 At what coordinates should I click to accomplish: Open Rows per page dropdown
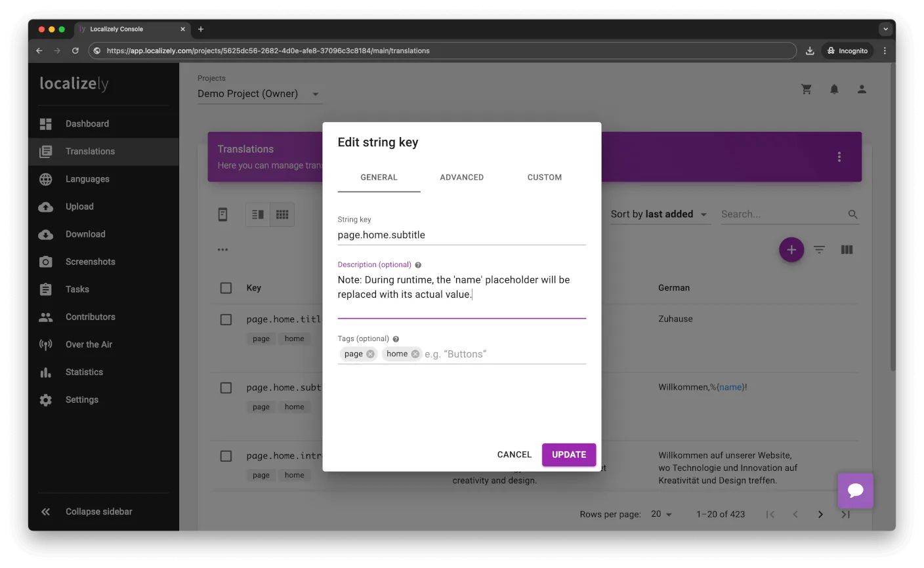pos(661,514)
